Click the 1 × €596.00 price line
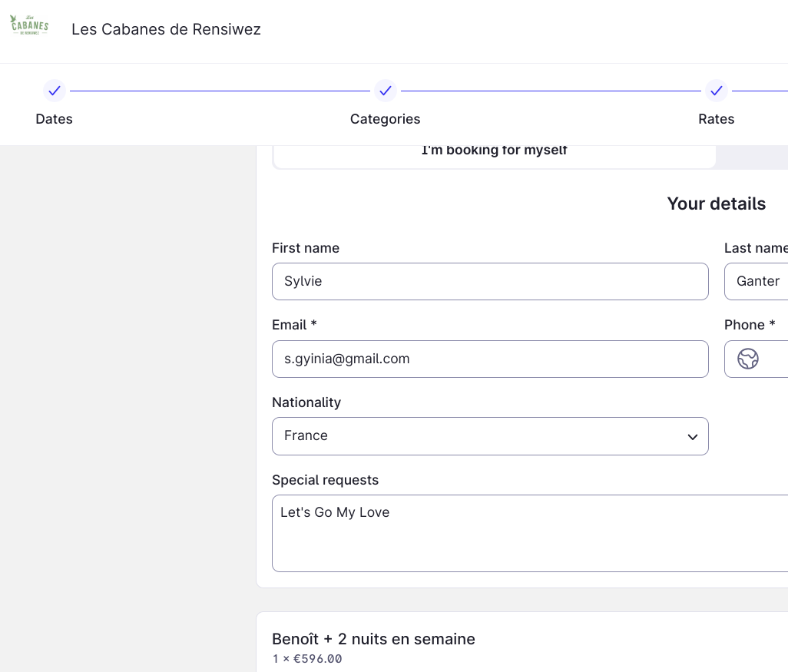The height and width of the screenshot is (672, 788). [x=307, y=659]
